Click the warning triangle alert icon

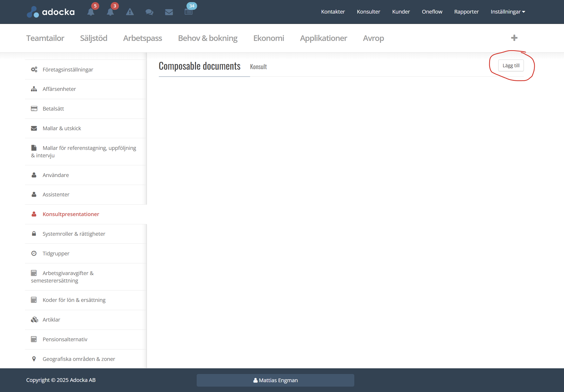(x=130, y=12)
